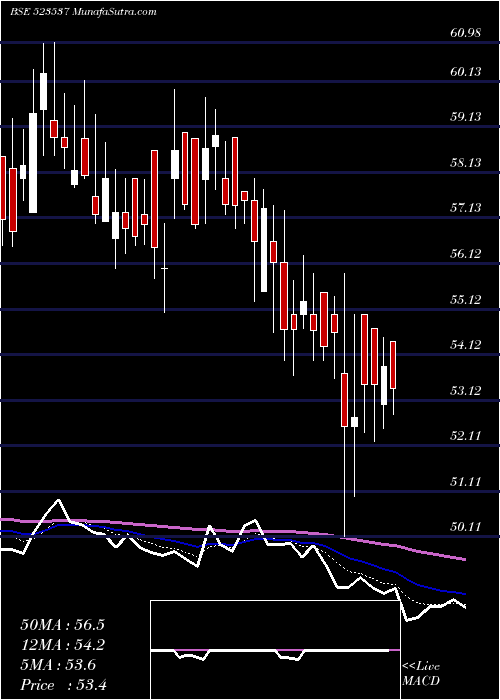Click the 52.11 price axis label
Viewport: 500px width, 700px height.
pos(466,436)
